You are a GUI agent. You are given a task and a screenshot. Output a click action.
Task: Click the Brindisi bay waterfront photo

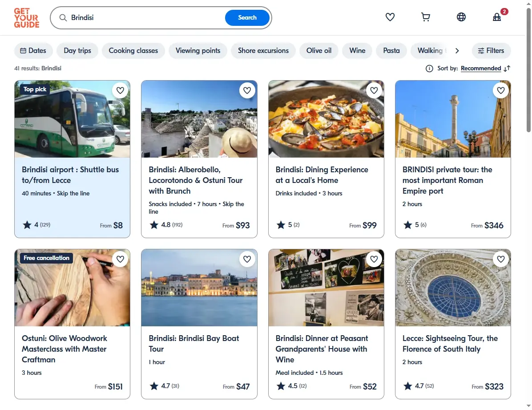click(x=199, y=288)
